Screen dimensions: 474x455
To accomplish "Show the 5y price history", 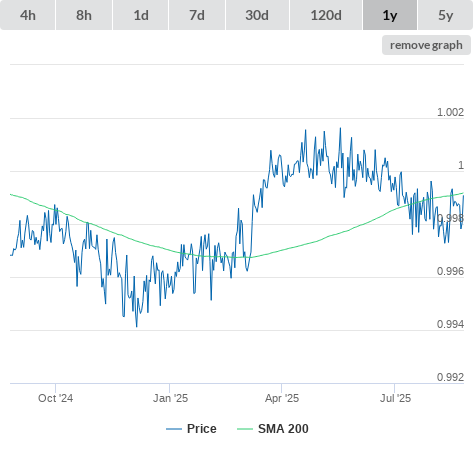I will click(446, 15).
